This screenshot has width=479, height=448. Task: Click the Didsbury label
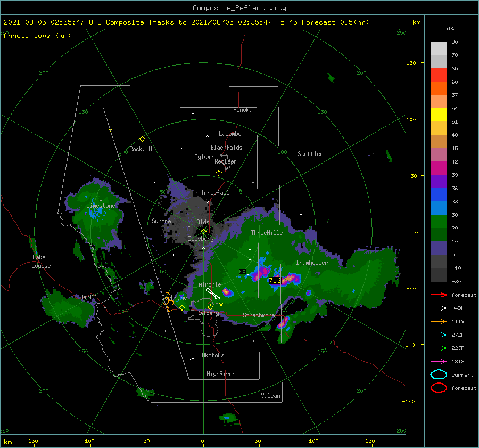[201, 239]
